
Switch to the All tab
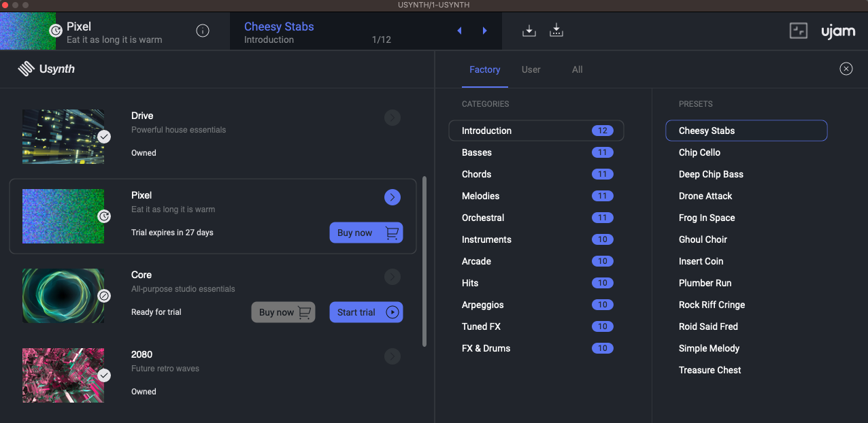pyautogui.click(x=578, y=69)
